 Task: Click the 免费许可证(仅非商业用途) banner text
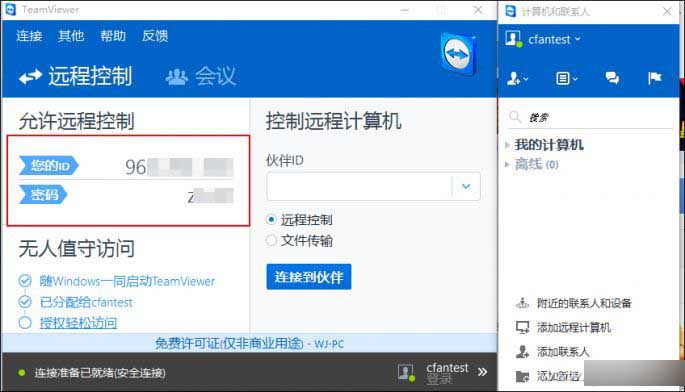229,343
